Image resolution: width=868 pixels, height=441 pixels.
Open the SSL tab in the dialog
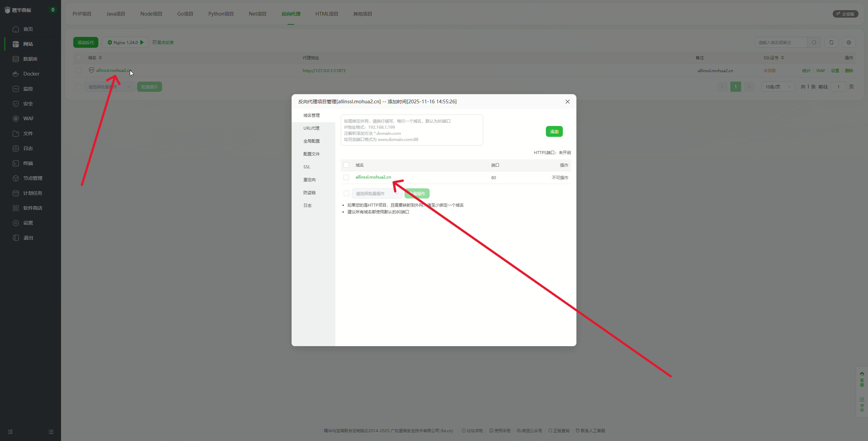[x=307, y=167]
